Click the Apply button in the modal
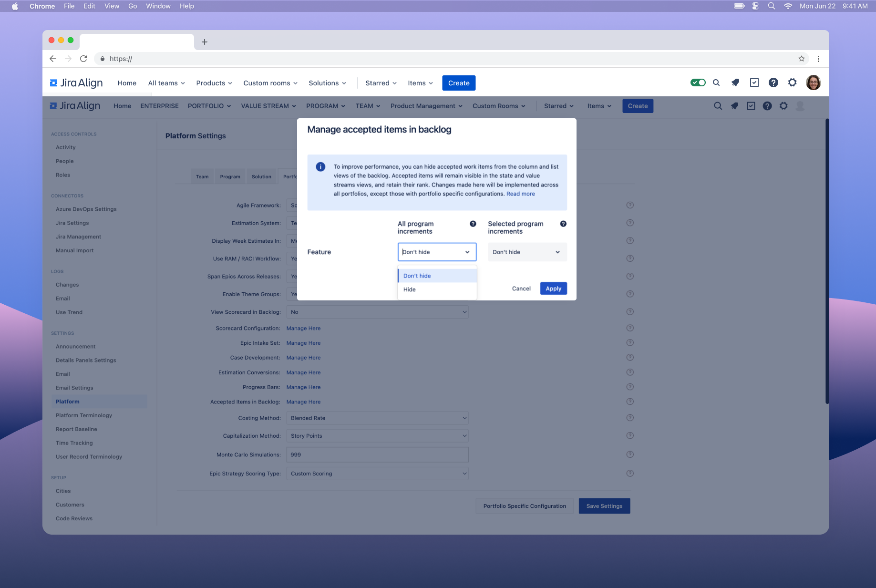This screenshot has height=588, width=876. pos(553,288)
